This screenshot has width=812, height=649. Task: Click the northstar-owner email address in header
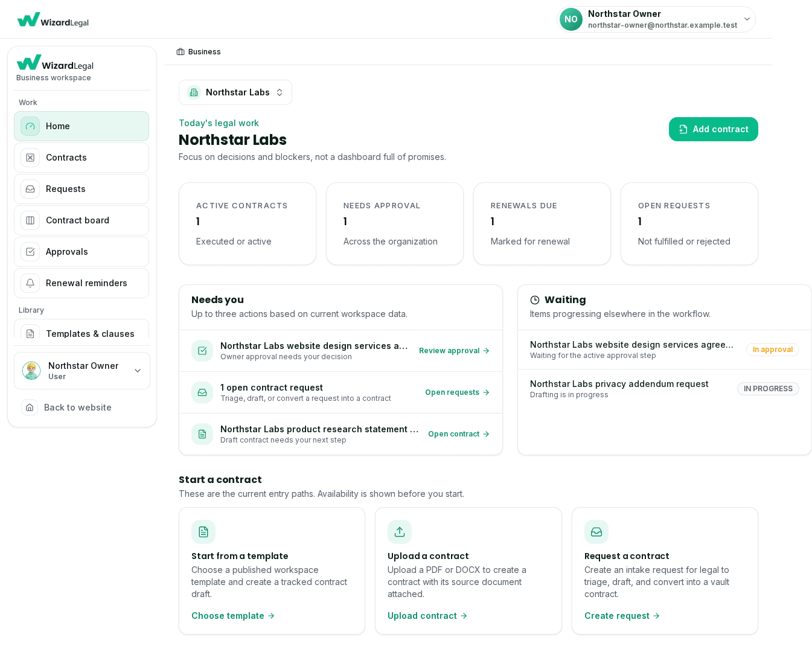tap(662, 25)
